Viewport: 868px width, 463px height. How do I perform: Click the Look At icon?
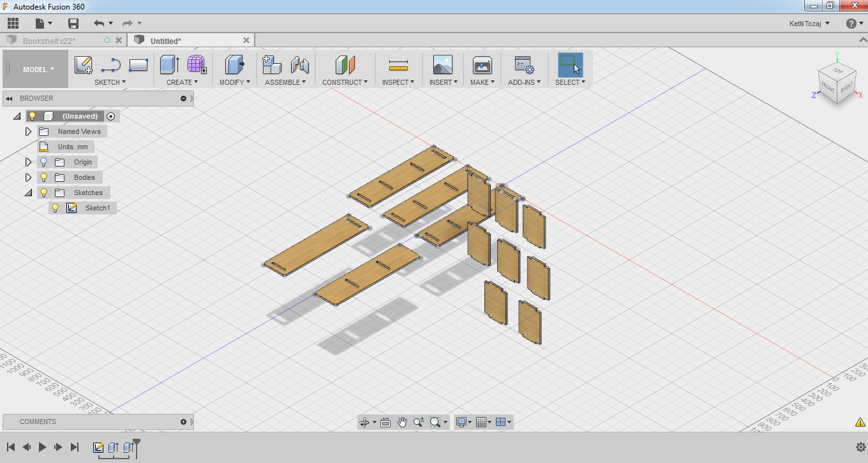(x=385, y=422)
